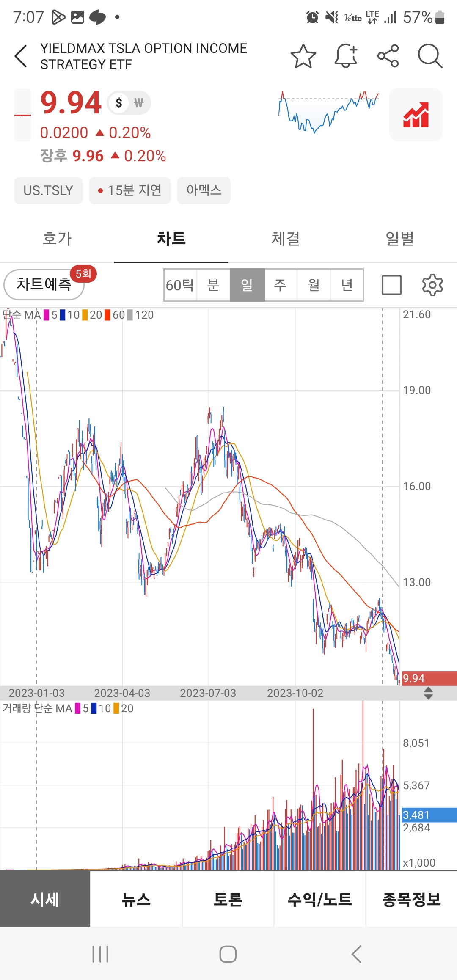Open the 체결 tab
Image resolution: width=457 pixels, height=980 pixels.
(286, 239)
